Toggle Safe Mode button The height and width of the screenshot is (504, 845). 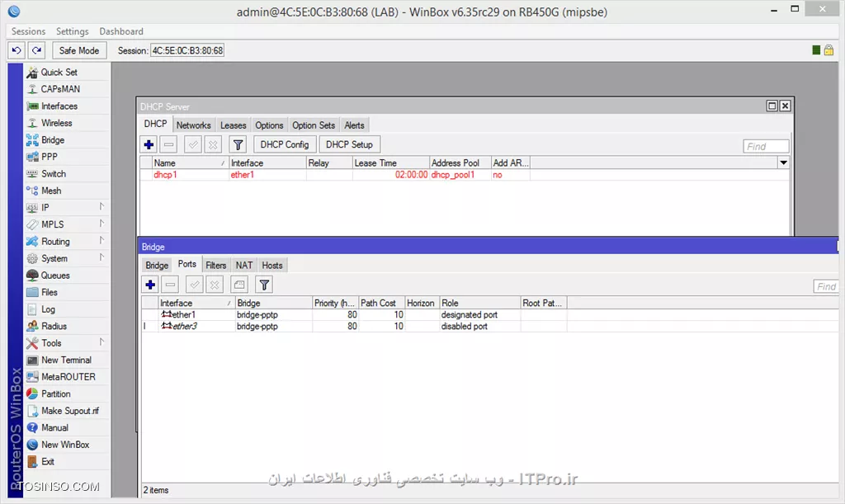[x=79, y=50]
